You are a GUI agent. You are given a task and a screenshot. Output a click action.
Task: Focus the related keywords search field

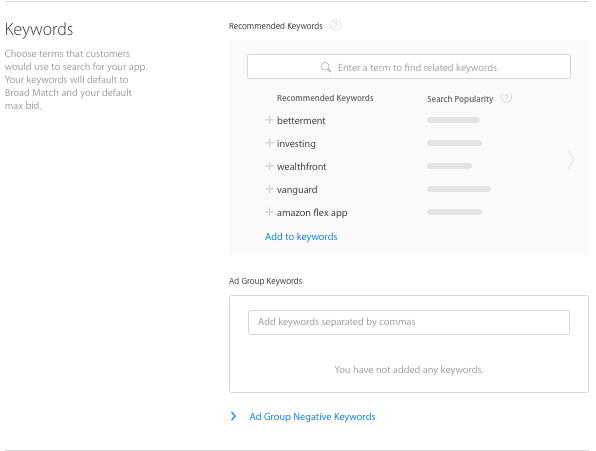[x=409, y=67]
